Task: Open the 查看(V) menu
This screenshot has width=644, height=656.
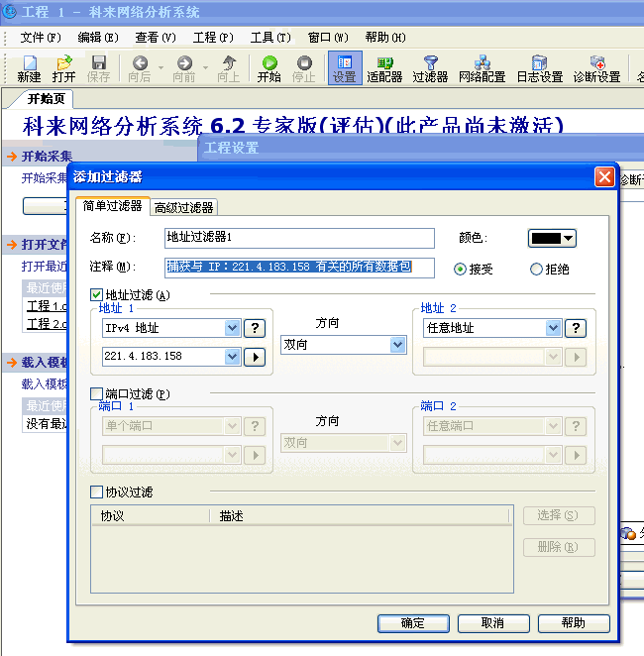Action: [x=156, y=38]
